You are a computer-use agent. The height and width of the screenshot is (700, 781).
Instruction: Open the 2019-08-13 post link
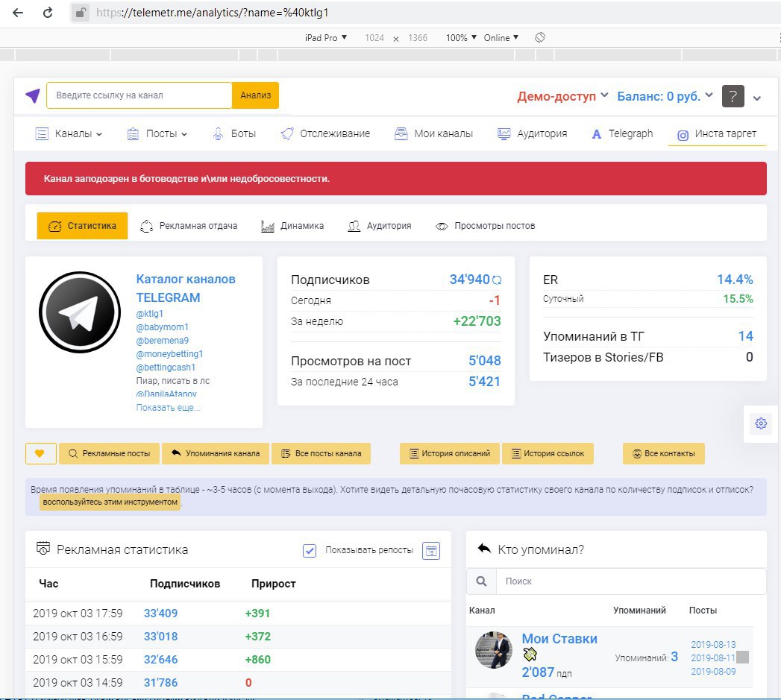(713, 644)
